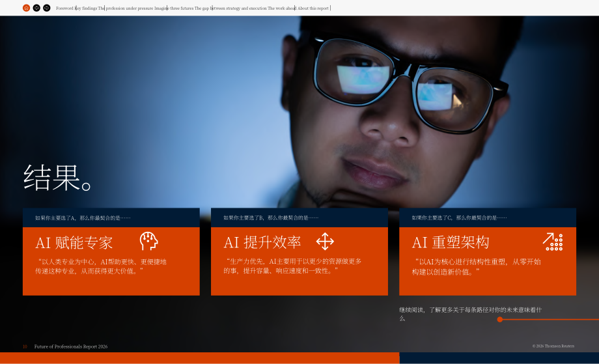Open About this report section
This screenshot has height=364, width=599.
point(313,8)
